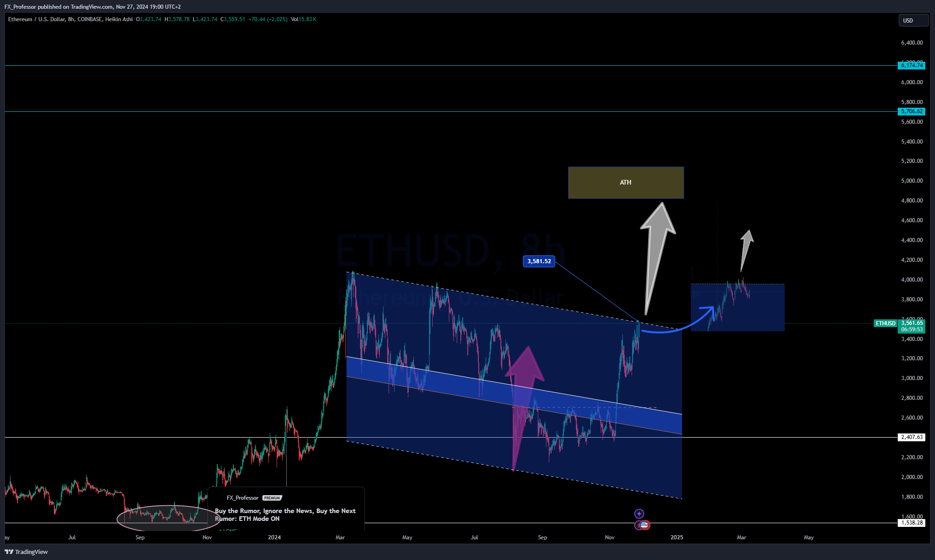Image resolution: width=935 pixels, height=560 pixels.
Task: Click the open value O3,423.74
Action: pos(149,19)
